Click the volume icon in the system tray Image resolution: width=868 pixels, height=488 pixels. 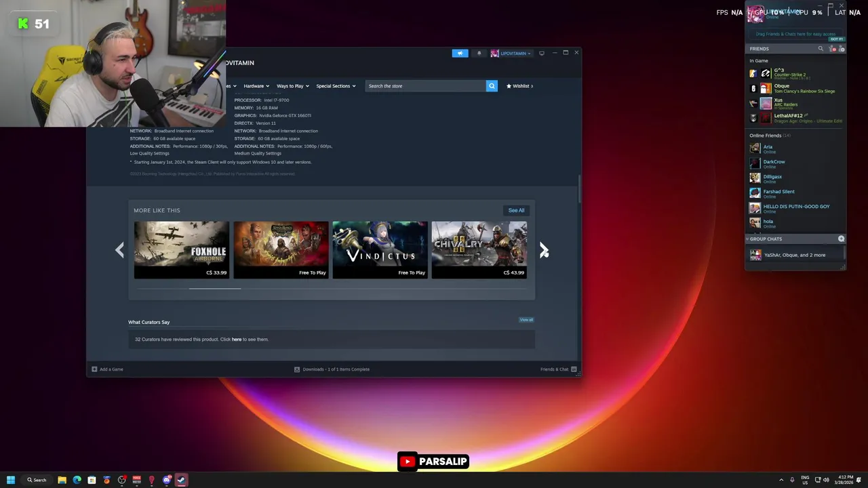826,480
